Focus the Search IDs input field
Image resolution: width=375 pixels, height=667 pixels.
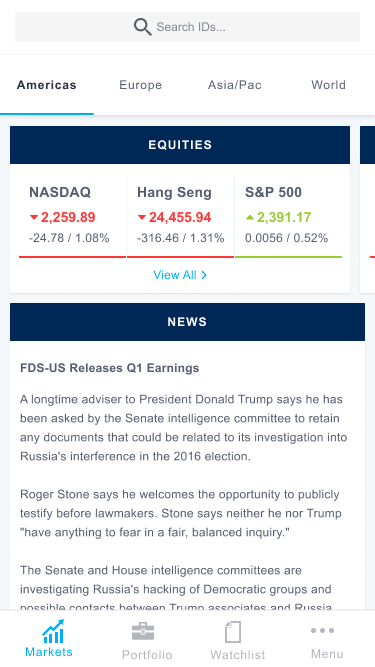[188, 27]
